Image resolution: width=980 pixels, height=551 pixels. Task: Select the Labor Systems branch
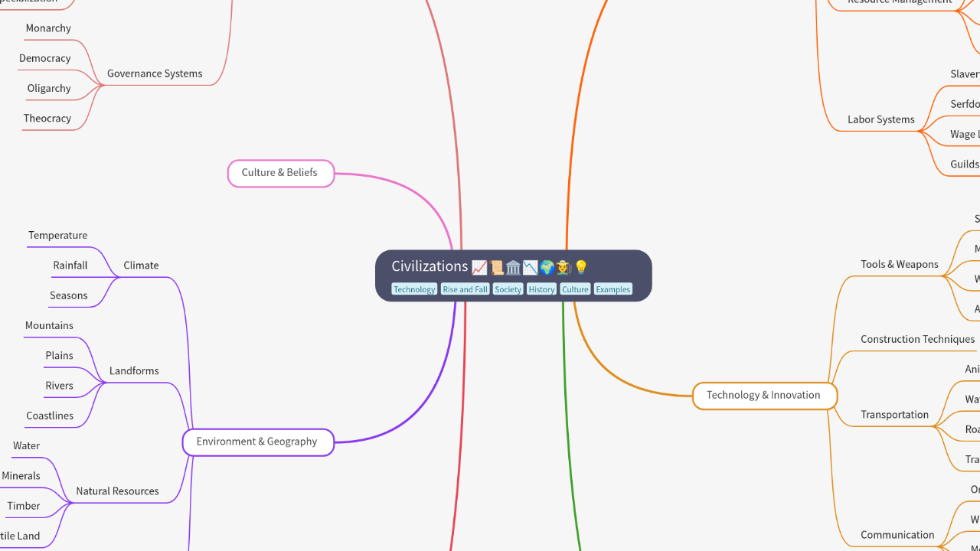pyautogui.click(x=881, y=119)
